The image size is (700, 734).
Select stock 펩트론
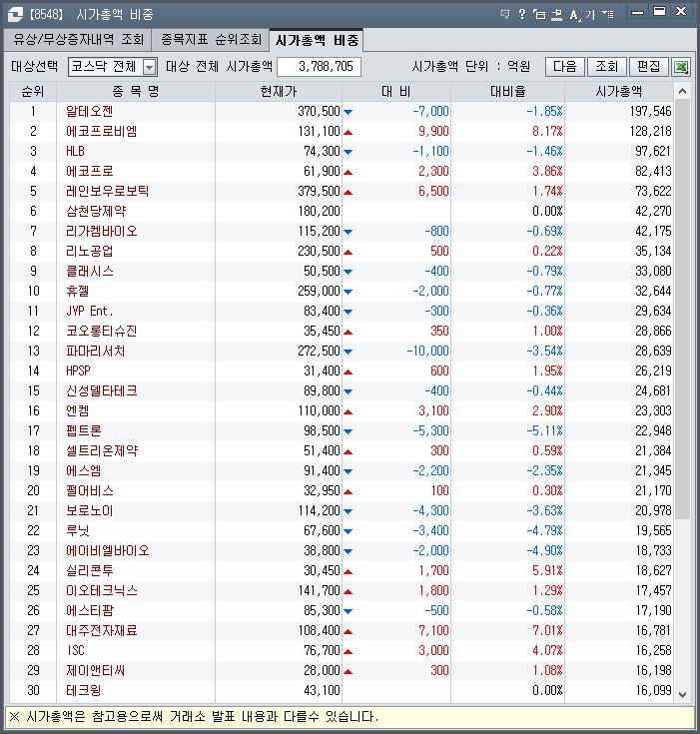[x=83, y=430]
